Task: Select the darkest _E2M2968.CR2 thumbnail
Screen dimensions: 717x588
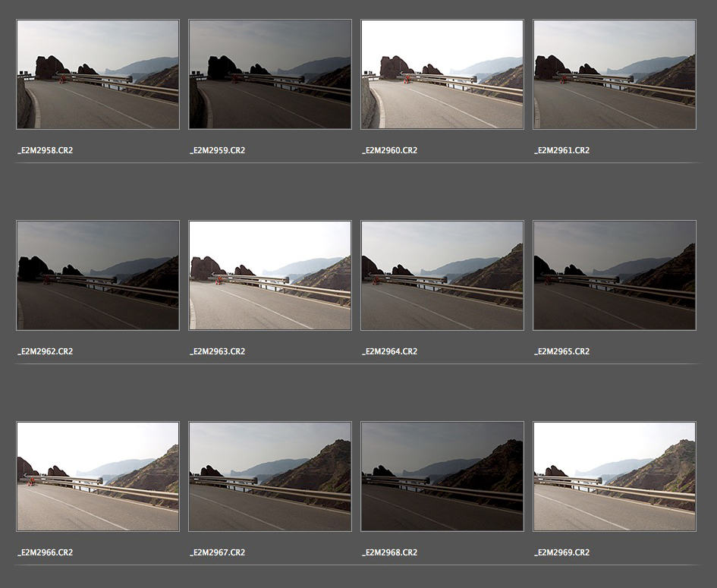Action: pos(442,476)
